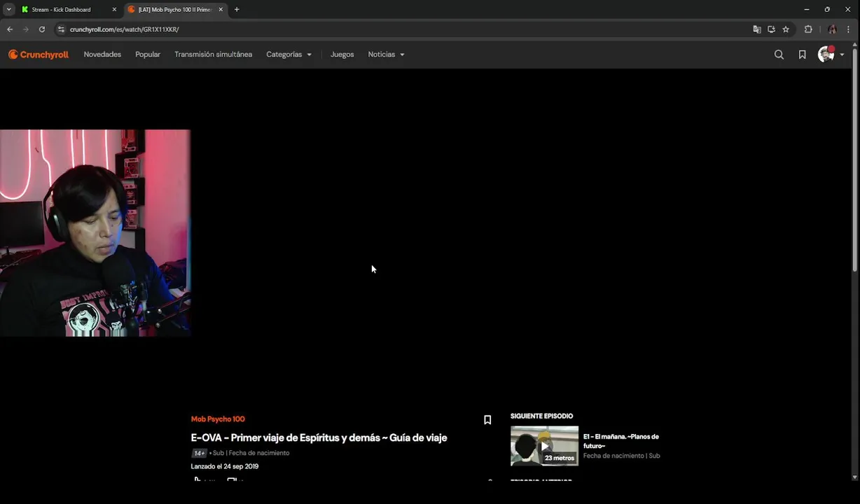Close the Mob Psycho 100 tab
Image resolution: width=860 pixels, height=504 pixels.
click(221, 10)
